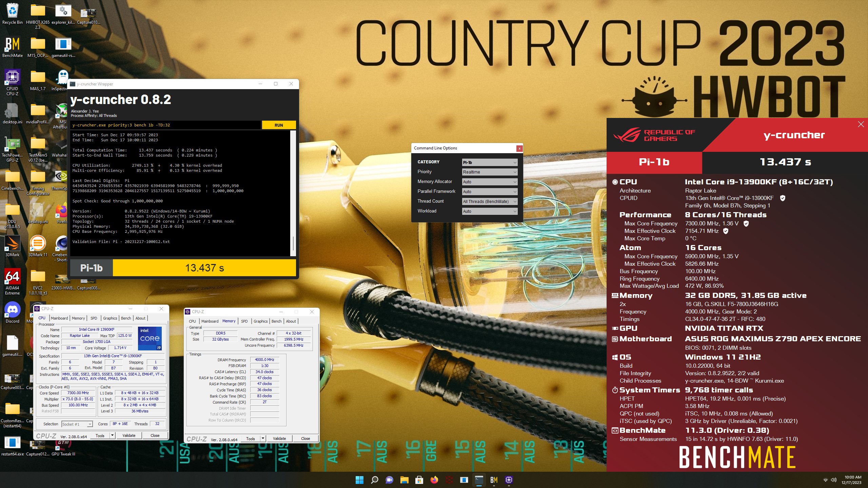Open the AIDA64 Extreme desktop icon
The image size is (868, 488).
click(12, 282)
